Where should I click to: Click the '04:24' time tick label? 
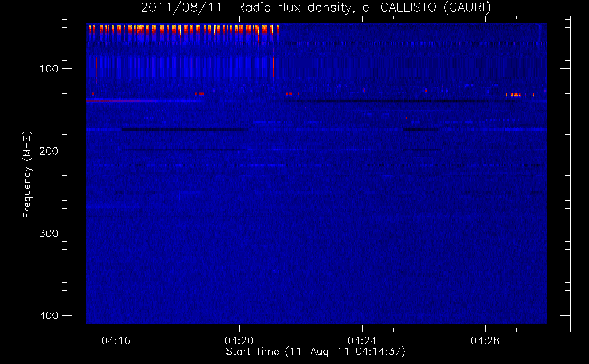pyautogui.click(x=362, y=341)
